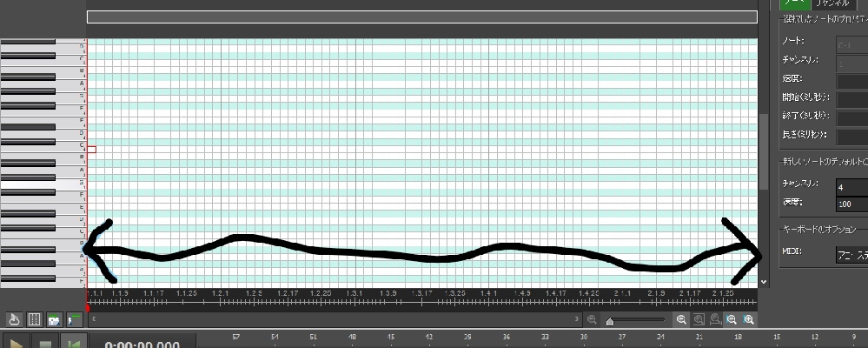
Task: Click the zoom to selection magnifier icon
Action: (699, 319)
